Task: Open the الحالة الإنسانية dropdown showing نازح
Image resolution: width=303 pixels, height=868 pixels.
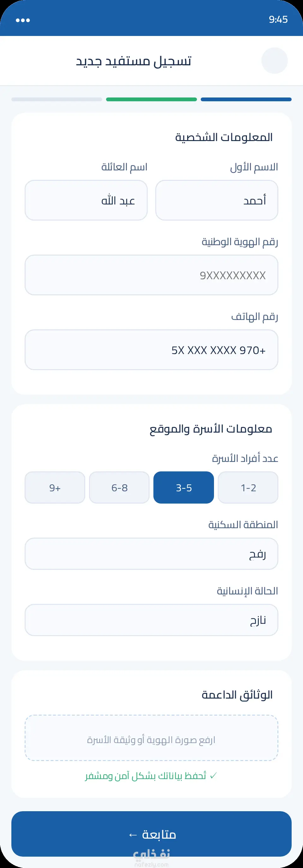Action: [151, 620]
